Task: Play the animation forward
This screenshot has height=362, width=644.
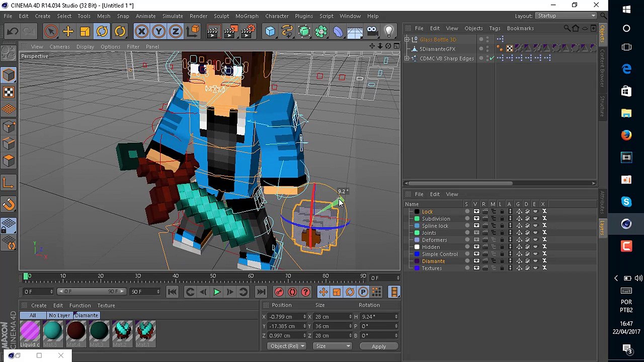Action: [217, 292]
